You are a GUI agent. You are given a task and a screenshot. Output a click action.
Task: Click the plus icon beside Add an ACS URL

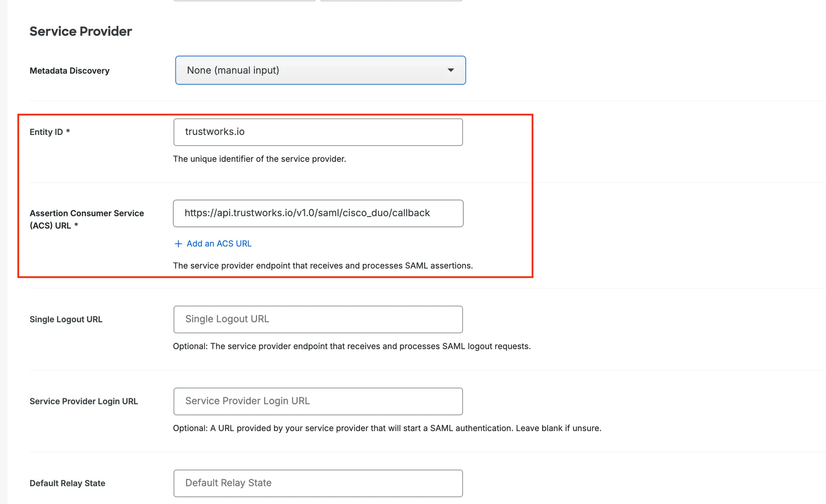pos(178,244)
